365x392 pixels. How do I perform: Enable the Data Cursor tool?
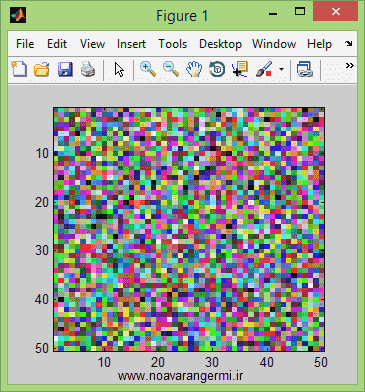coord(240,69)
